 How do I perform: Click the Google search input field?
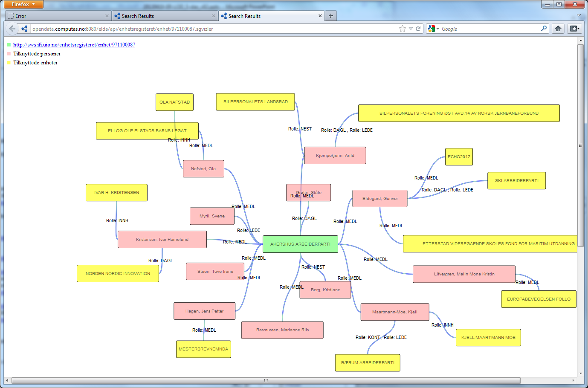[490, 29]
